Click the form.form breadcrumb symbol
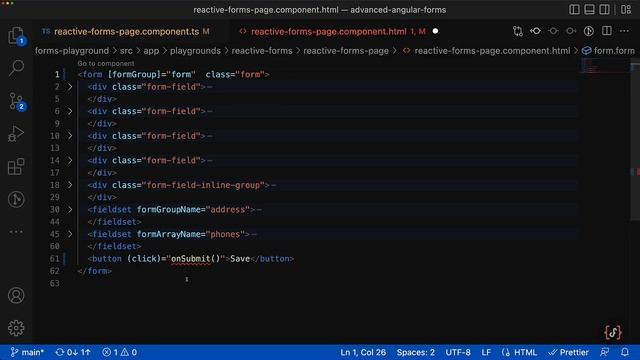This screenshot has width=640, height=360. pyautogui.click(x=608, y=51)
